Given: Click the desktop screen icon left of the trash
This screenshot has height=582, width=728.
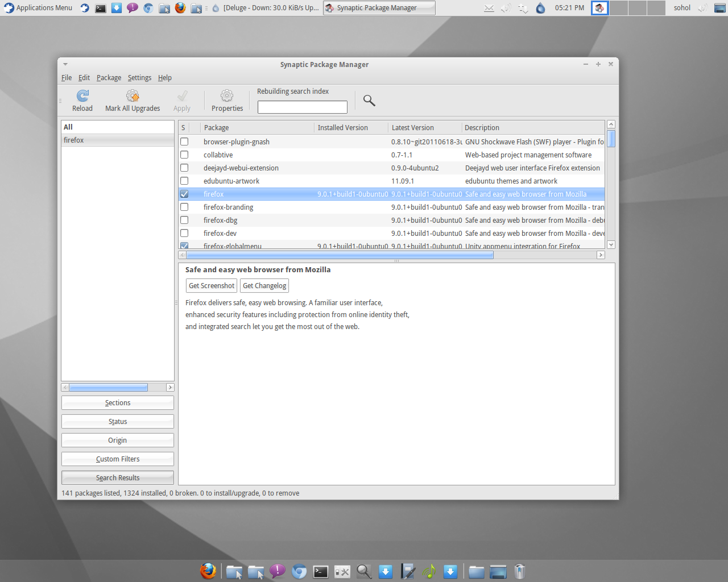Looking at the screenshot, I should tap(498, 571).
